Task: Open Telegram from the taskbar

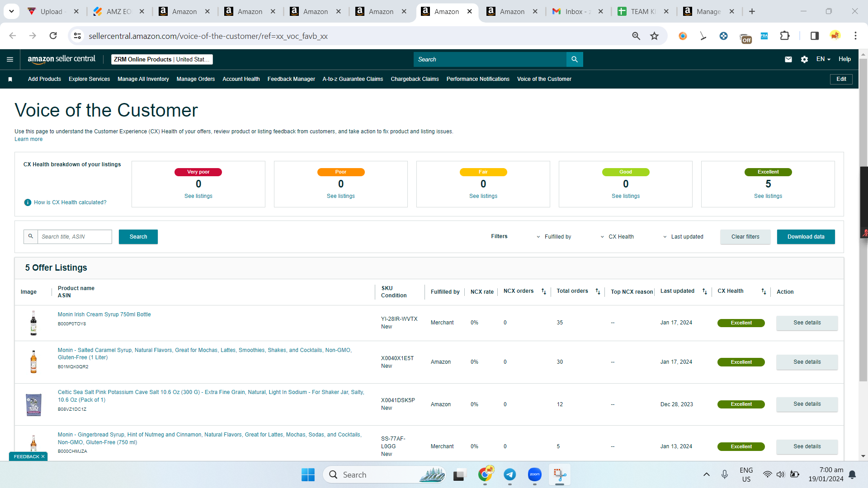Action: pos(510,474)
